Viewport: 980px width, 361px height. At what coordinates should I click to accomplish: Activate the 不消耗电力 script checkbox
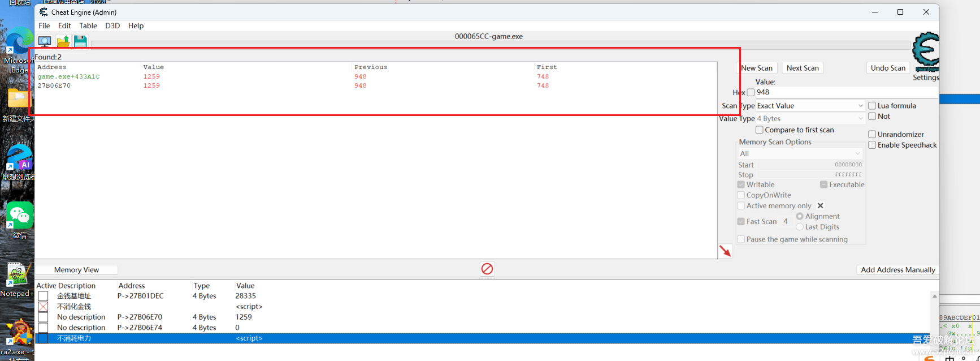click(43, 338)
